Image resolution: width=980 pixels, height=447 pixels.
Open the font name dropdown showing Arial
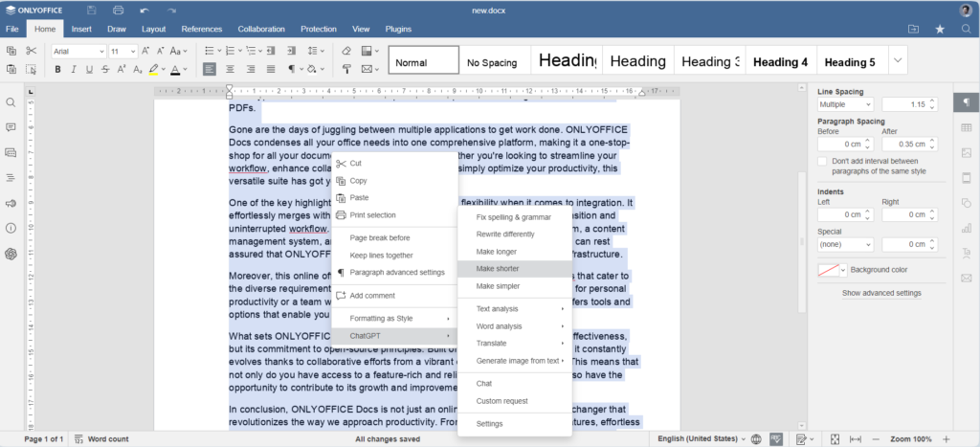pyautogui.click(x=78, y=52)
